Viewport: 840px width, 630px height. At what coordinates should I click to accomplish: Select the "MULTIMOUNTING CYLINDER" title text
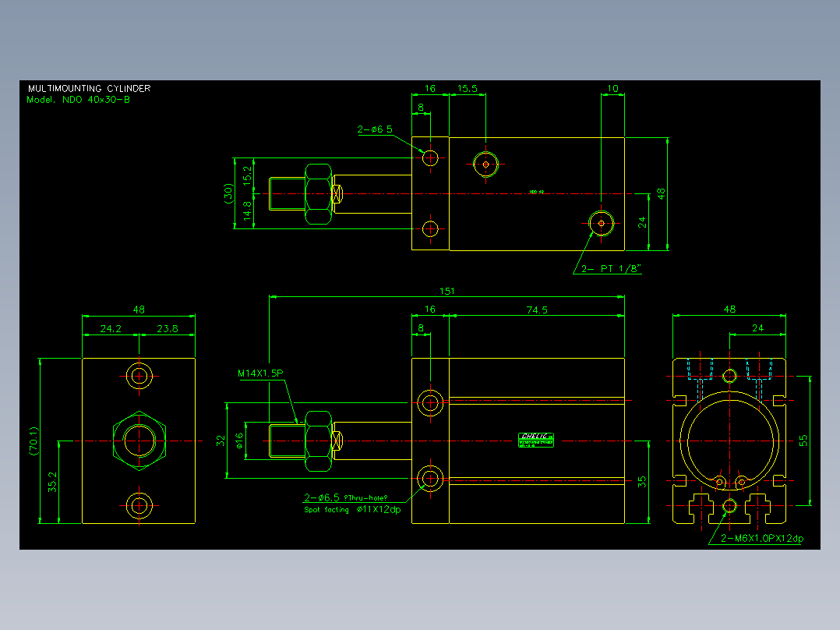pos(90,88)
